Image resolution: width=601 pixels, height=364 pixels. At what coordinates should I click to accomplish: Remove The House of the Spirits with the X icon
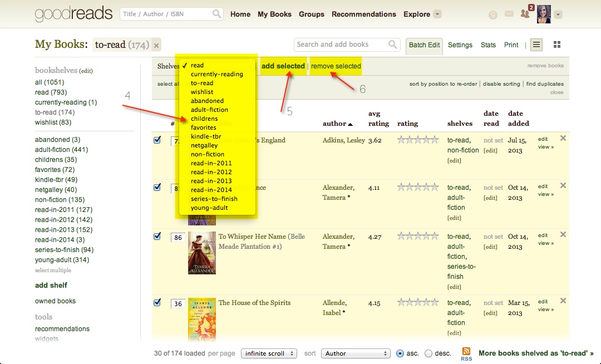click(x=563, y=301)
